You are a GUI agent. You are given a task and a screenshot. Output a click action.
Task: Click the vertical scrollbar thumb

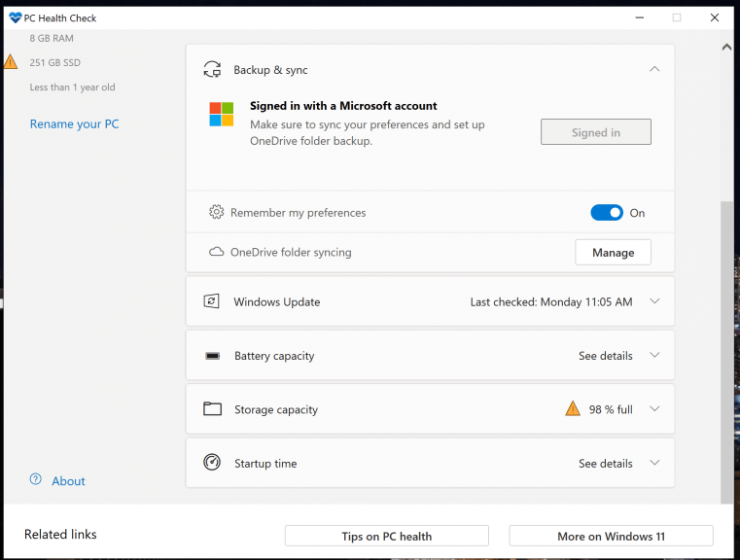726,352
